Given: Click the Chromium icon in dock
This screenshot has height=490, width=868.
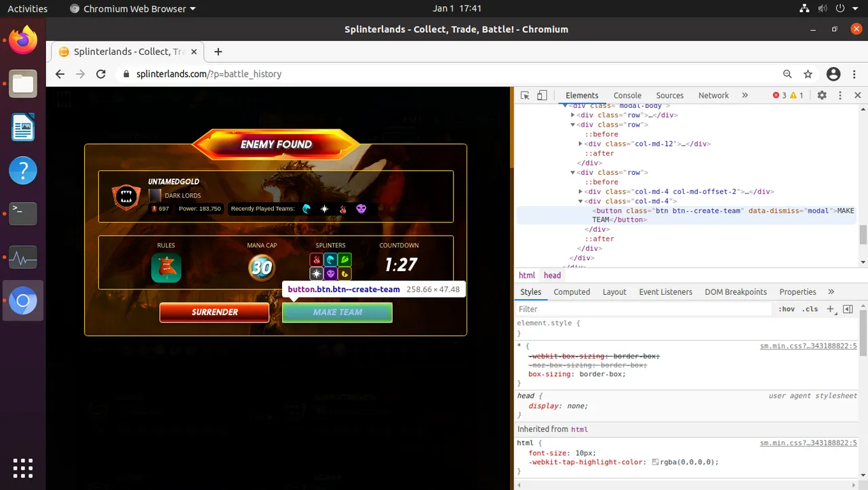Looking at the screenshot, I should click(x=22, y=301).
